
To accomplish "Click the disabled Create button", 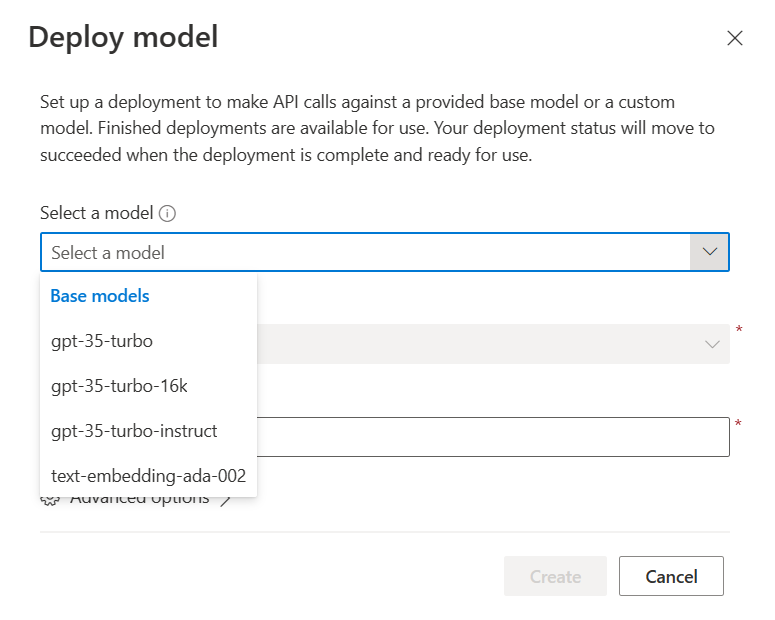I will [x=555, y=576].
